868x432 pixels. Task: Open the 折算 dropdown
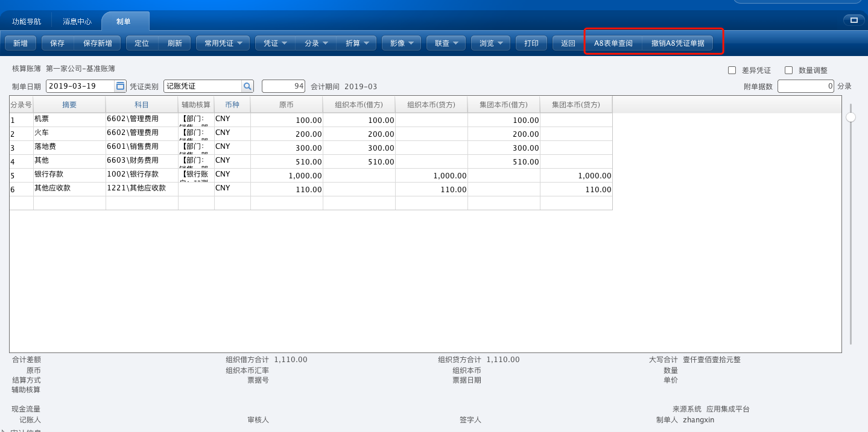356,43
